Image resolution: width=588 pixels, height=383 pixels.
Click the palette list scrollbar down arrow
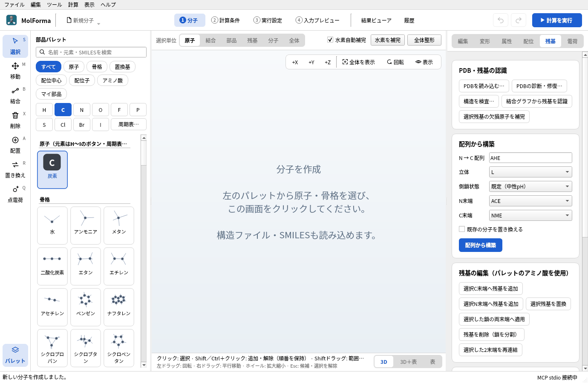[144, 365]
